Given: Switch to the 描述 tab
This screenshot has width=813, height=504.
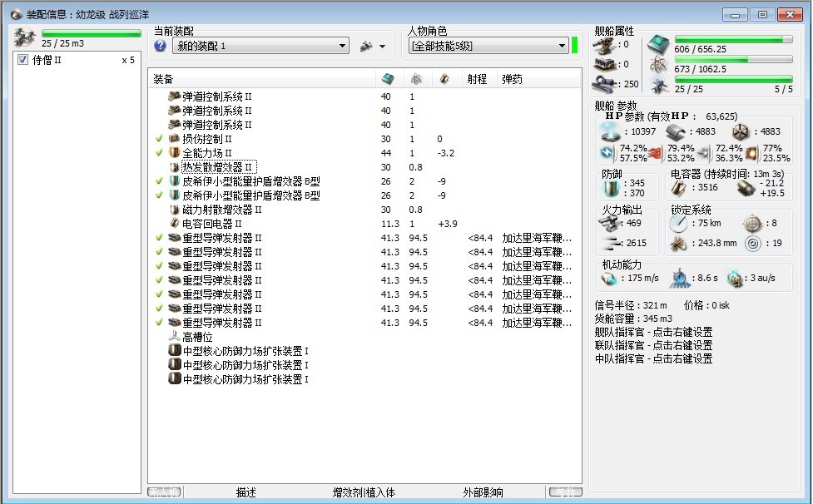Looking at the screenshot, I should click(x=245, y=492).
